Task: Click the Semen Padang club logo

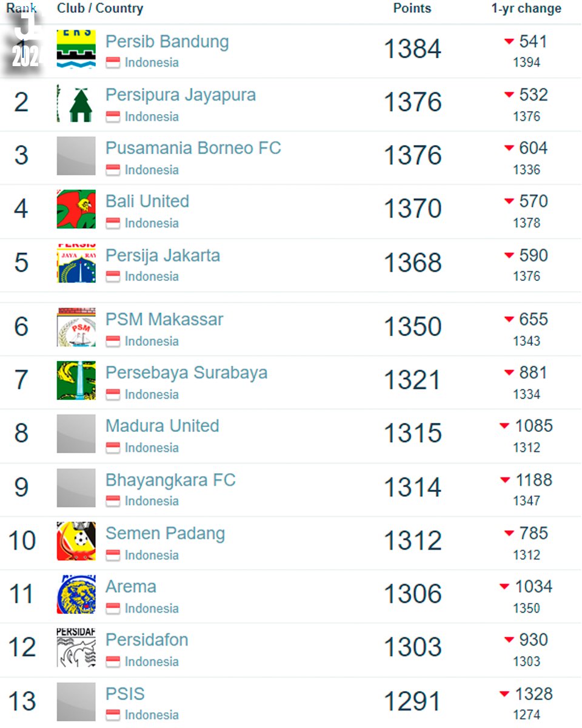Action: pyautogui.click(x=76, y=541)
